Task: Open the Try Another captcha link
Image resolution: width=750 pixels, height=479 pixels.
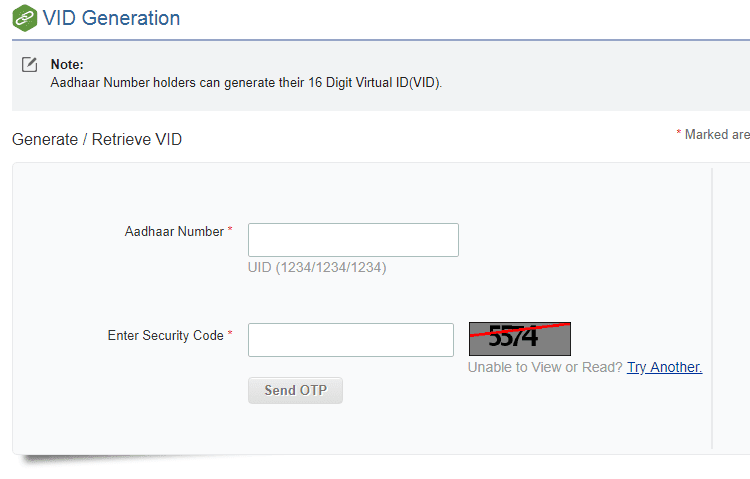Action: coord(664,367)
